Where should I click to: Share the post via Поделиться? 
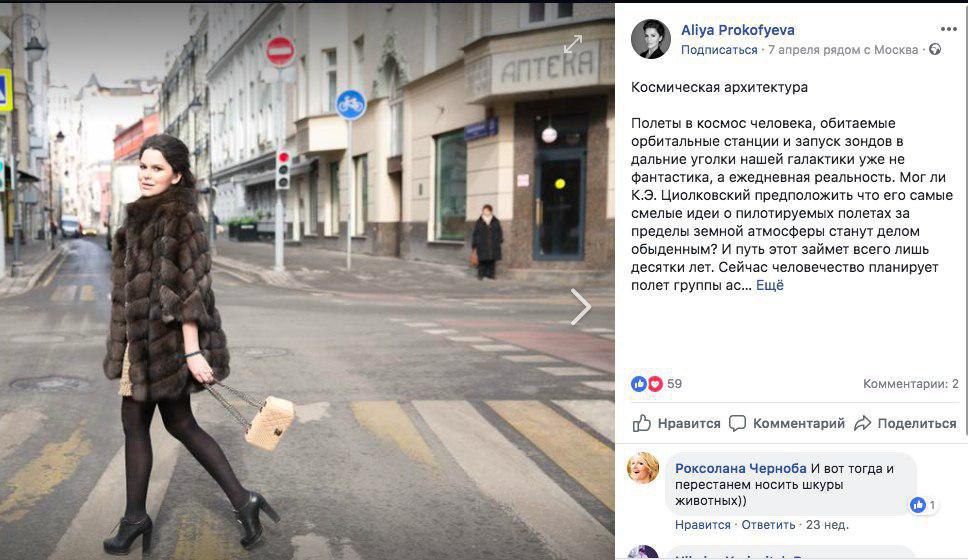[905, 424]
